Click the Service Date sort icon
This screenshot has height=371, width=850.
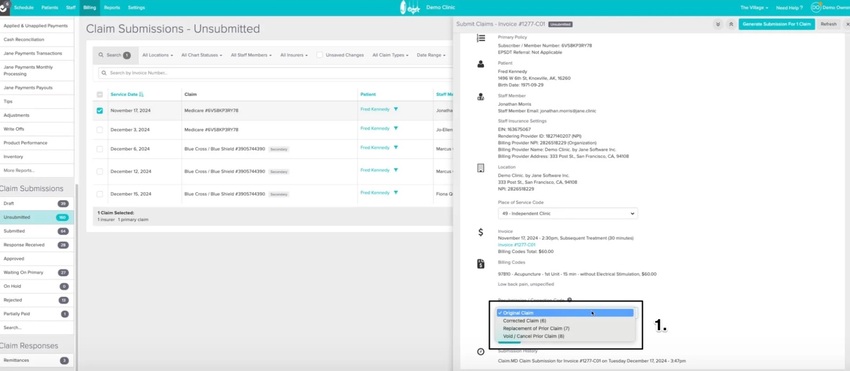(141, 94)
